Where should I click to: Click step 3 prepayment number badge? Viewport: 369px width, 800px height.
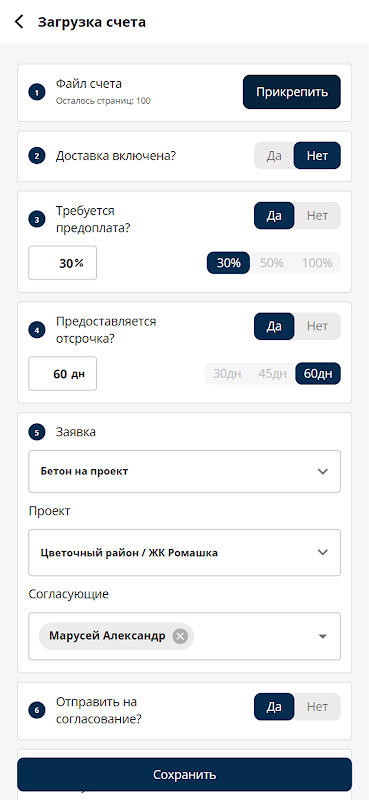[x=37, y=219]
